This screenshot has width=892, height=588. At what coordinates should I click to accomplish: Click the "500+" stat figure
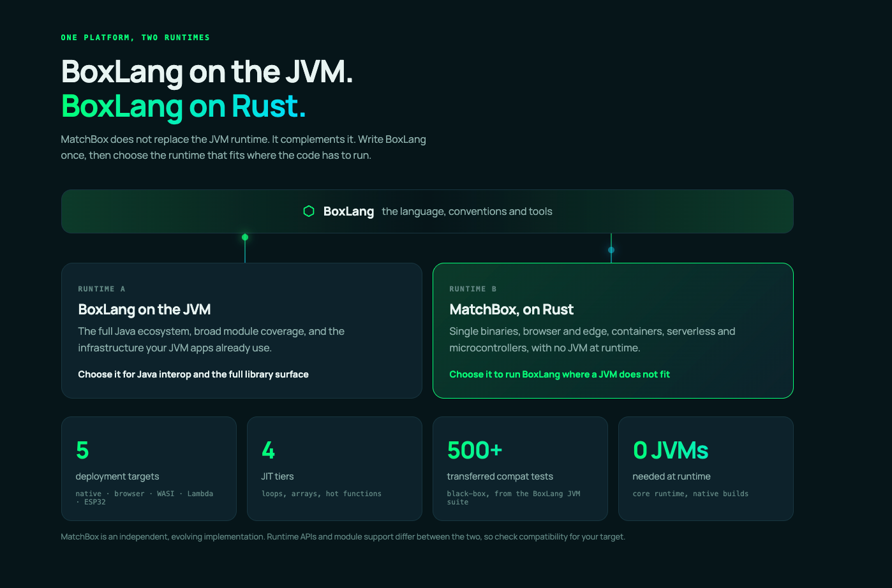[475, 450]
